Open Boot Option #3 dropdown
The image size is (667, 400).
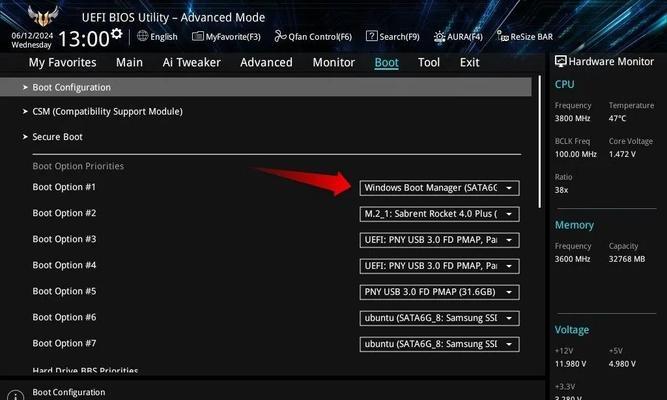click(x=439, y=240)
